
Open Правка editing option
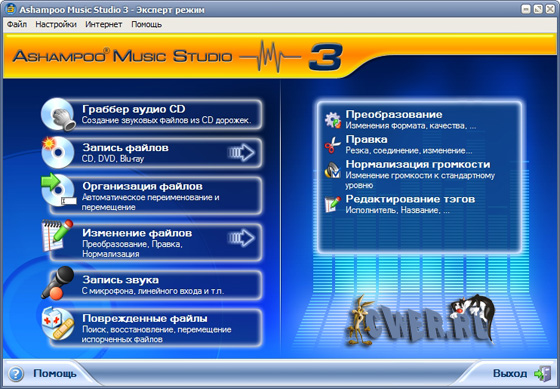pyautogui.click(x=366, y=139)
